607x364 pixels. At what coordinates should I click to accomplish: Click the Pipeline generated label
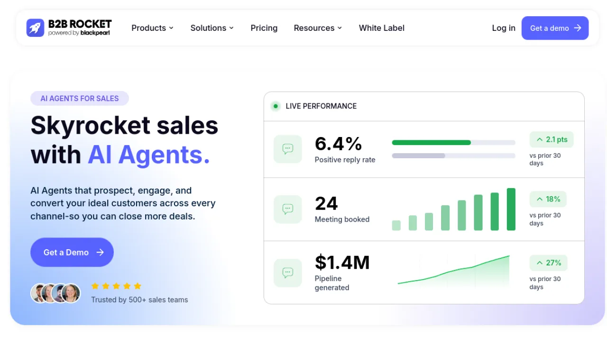[332, 283]
